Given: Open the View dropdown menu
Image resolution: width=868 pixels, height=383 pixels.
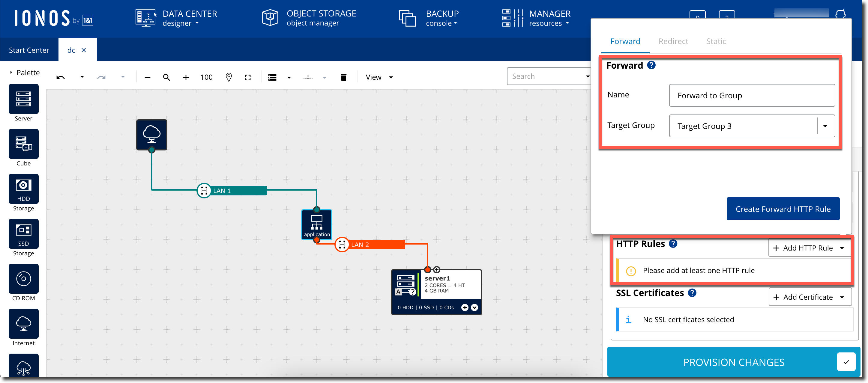Looking at the screenshot, I should pos(379,77).
